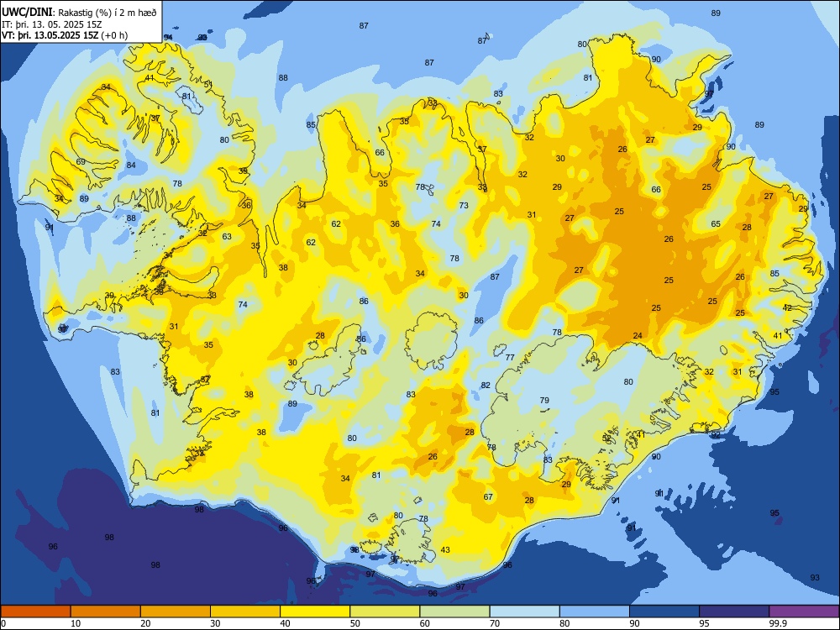The width and height of the screenshot is (840, 630).
Task: Click the '99.9' legend tick label
Action: pos(778,623)
